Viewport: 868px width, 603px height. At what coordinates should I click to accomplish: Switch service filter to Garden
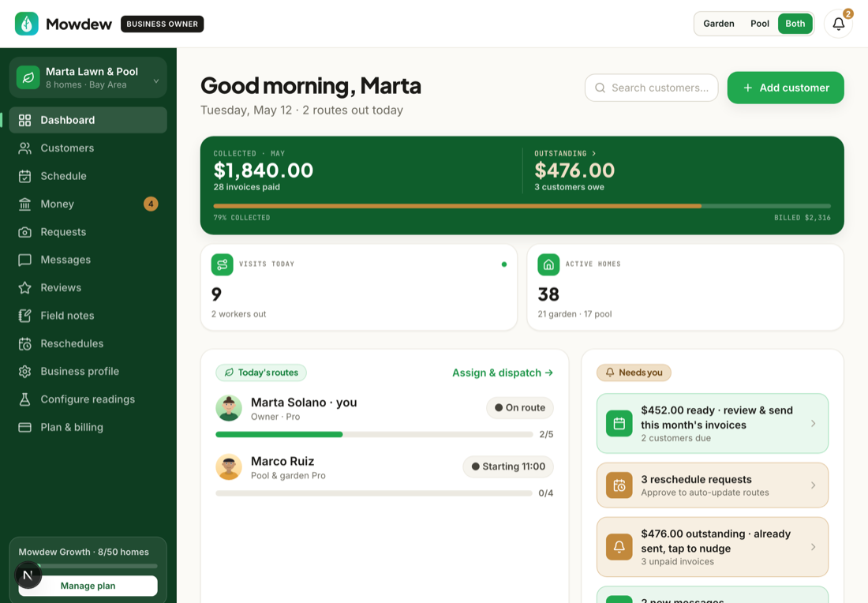click(x=719, y=24)
